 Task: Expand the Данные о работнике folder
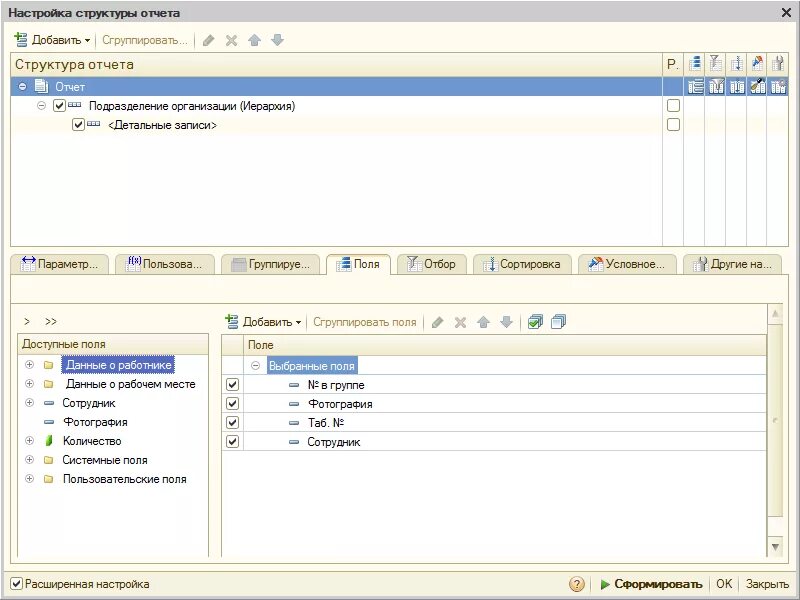point(30,365)
